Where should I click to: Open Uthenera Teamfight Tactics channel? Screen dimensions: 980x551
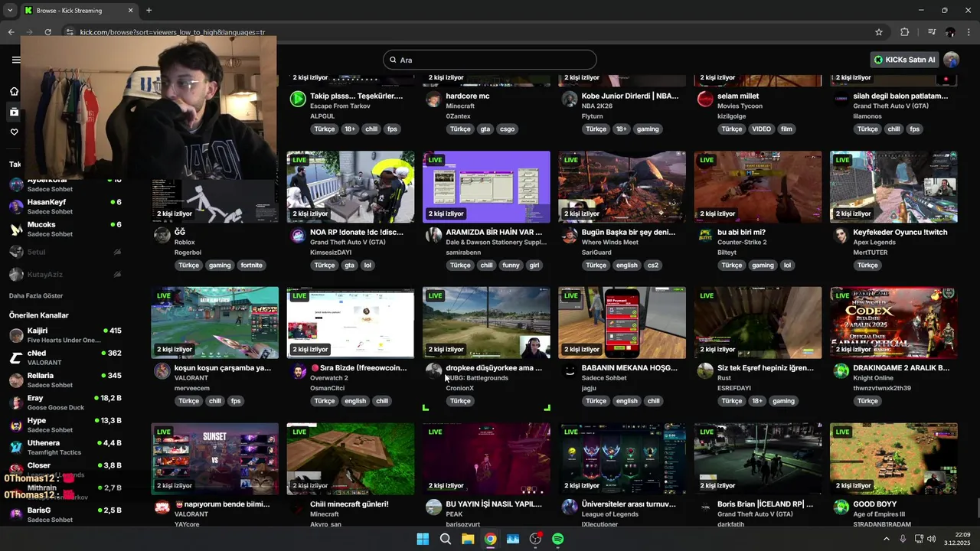point(65,447)
